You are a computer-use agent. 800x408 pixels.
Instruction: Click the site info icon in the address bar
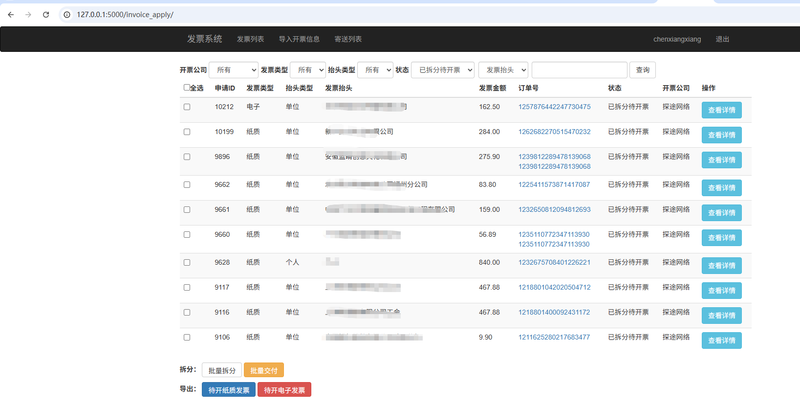66,15
